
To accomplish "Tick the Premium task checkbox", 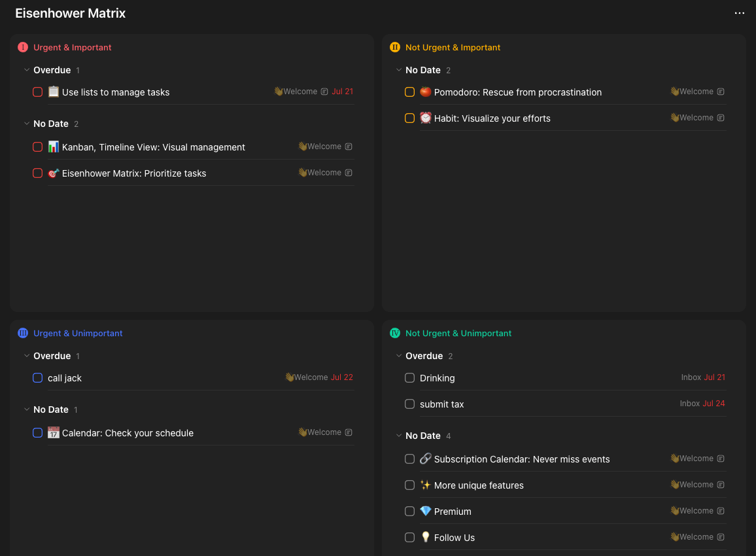I will (410, 511).
